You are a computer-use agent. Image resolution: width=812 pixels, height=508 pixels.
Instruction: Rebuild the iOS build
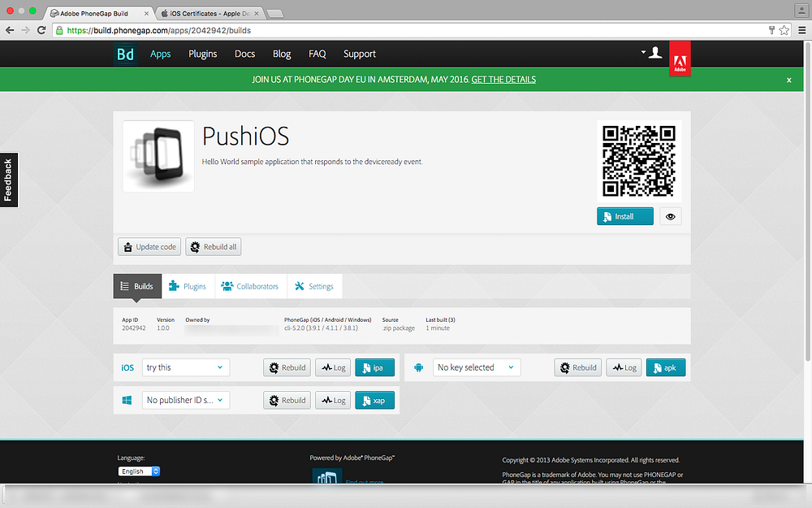[x=287, y=367]
